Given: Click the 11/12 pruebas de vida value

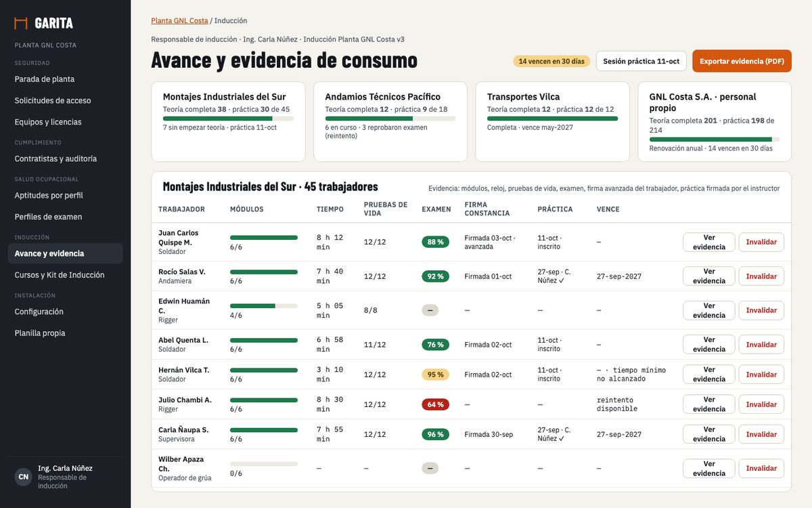Looking at the screenshot, I should (x=375, y=345).
